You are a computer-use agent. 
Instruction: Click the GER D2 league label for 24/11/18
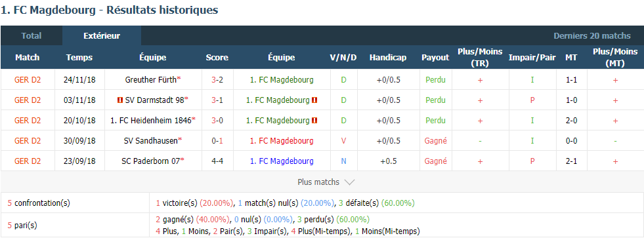point(28,80)
